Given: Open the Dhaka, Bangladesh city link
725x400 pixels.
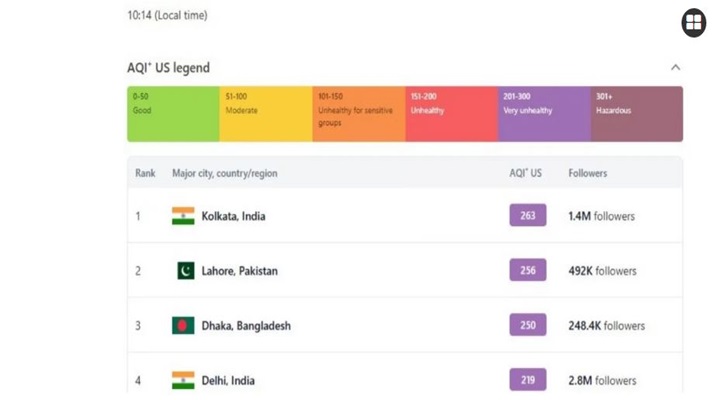Looking at the screenshot, I should pos(246,326).
